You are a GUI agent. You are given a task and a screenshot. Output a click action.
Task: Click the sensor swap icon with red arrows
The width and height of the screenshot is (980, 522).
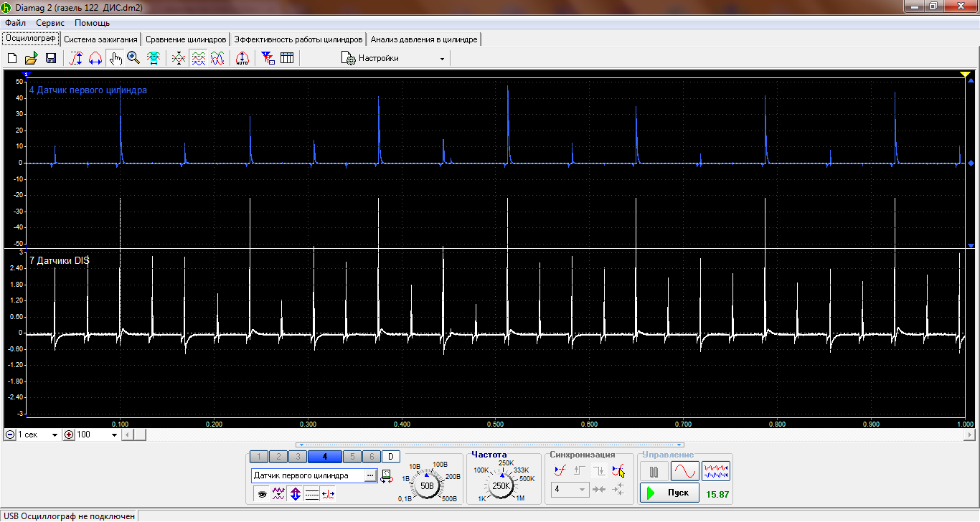click(x=387, y=475)
